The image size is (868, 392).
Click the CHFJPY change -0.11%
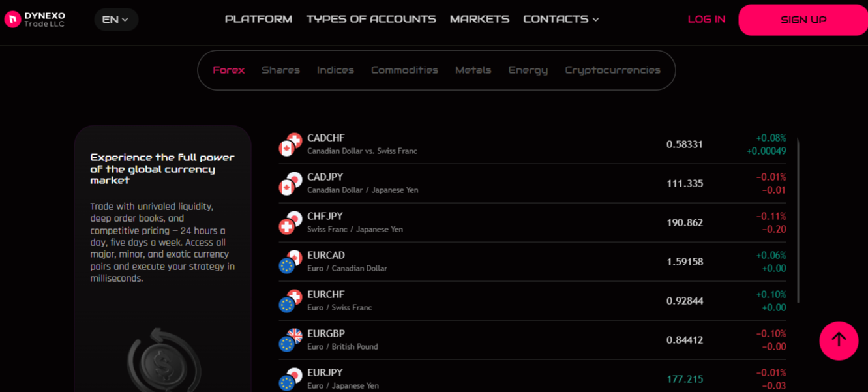(771, 216)
